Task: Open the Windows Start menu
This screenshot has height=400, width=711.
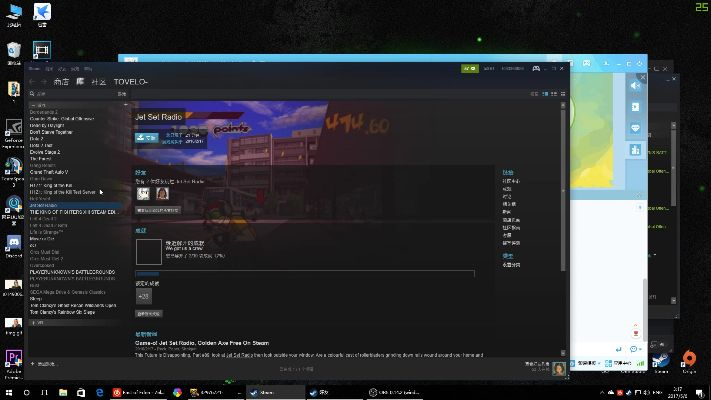Action: 9,392
